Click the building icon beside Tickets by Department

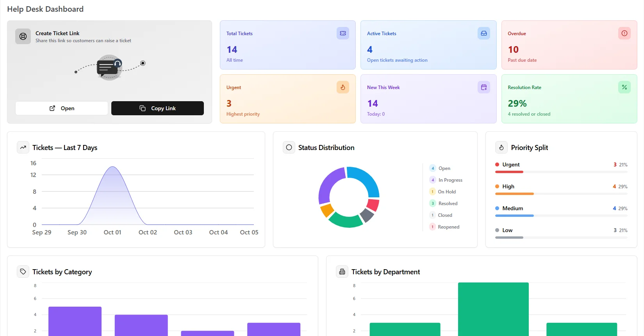(342, 272)
